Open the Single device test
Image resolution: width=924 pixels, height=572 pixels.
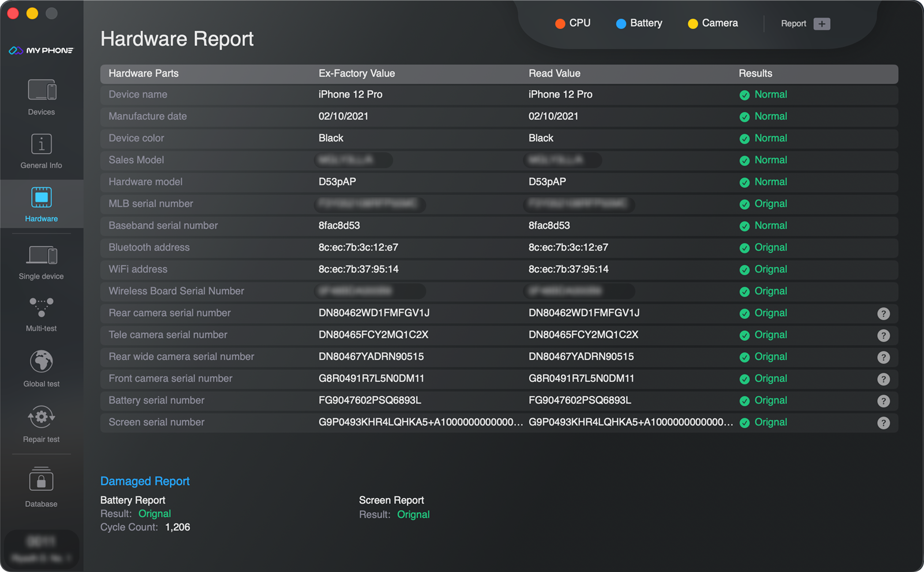click(x=41, y=262)
